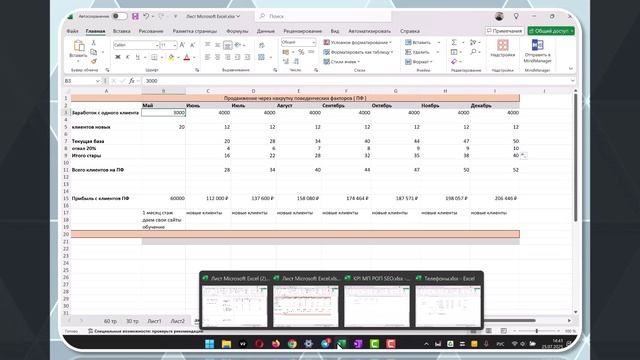Open Форматировать как таблицу menu

358,52
